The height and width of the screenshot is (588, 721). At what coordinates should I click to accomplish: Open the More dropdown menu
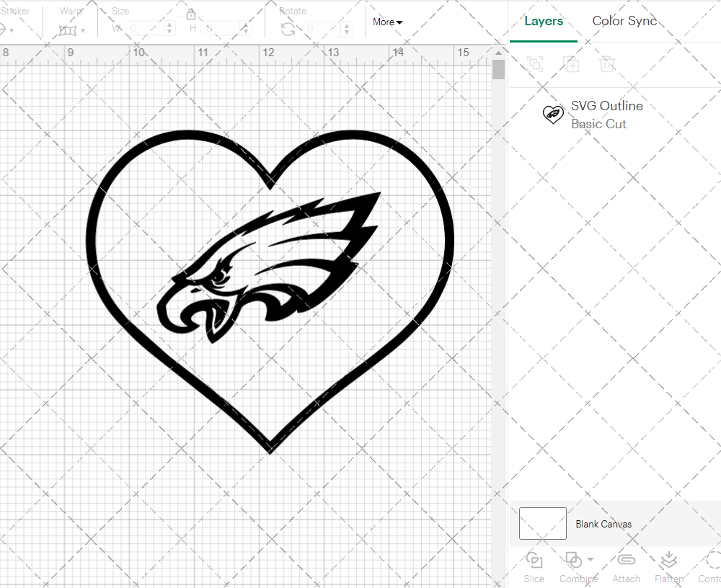click(387, 22)
